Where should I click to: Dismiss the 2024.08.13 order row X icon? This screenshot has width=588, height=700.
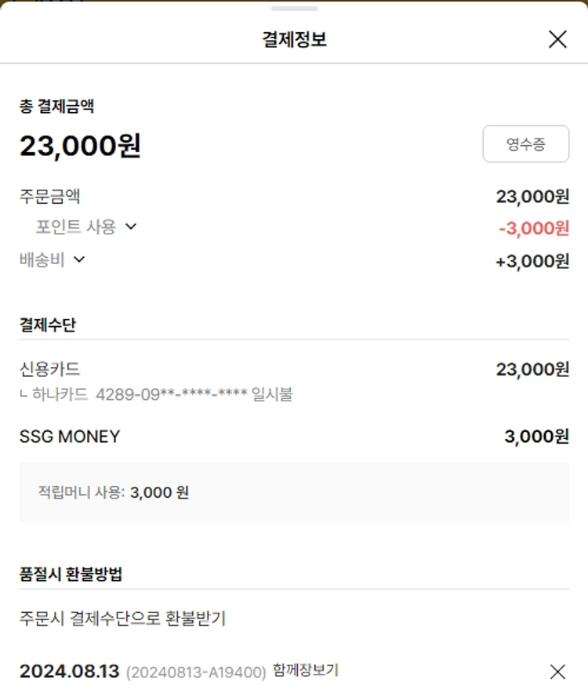pyautogui.click(x=557, y=671)
